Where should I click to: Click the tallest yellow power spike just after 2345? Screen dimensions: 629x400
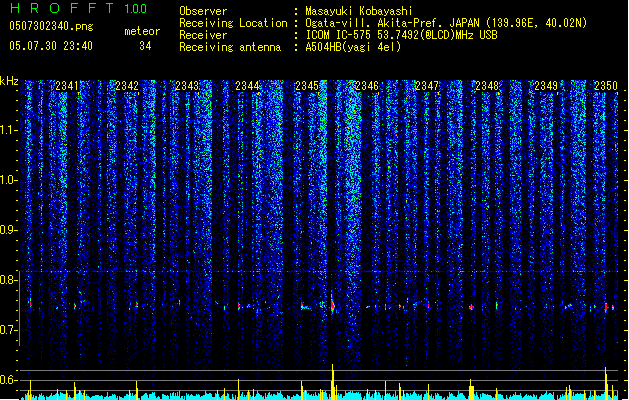point(333,381)
